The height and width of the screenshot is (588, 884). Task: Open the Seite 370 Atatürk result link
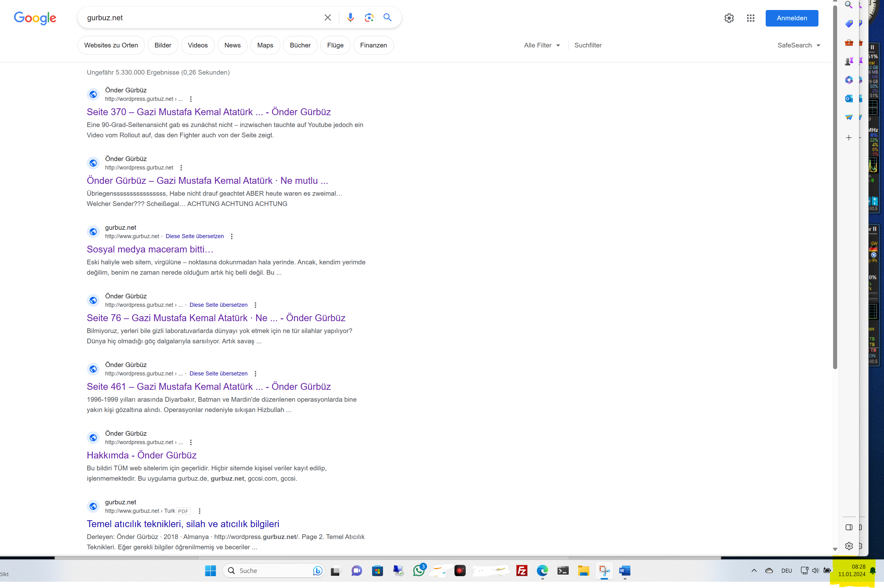click(209, 112)
